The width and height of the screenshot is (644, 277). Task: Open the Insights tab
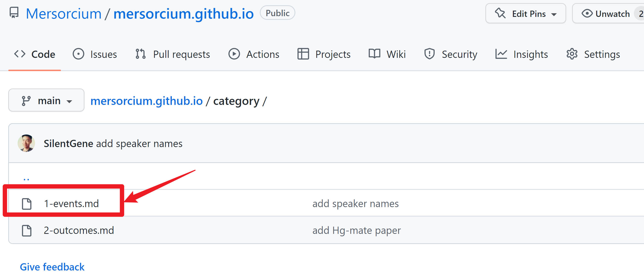coord(521,54)
